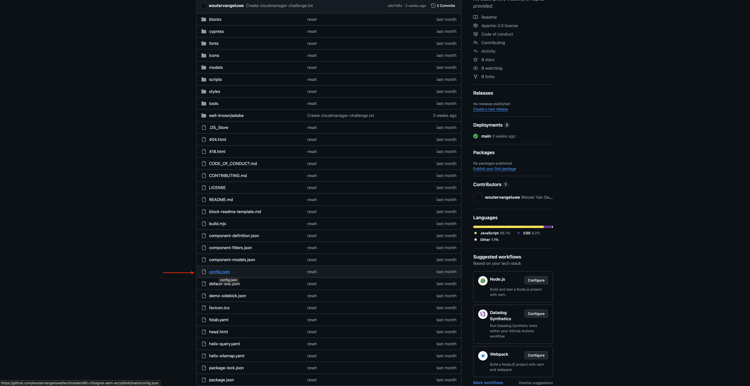
Task: Click the folder icon beside fonts
Action: 204,43
